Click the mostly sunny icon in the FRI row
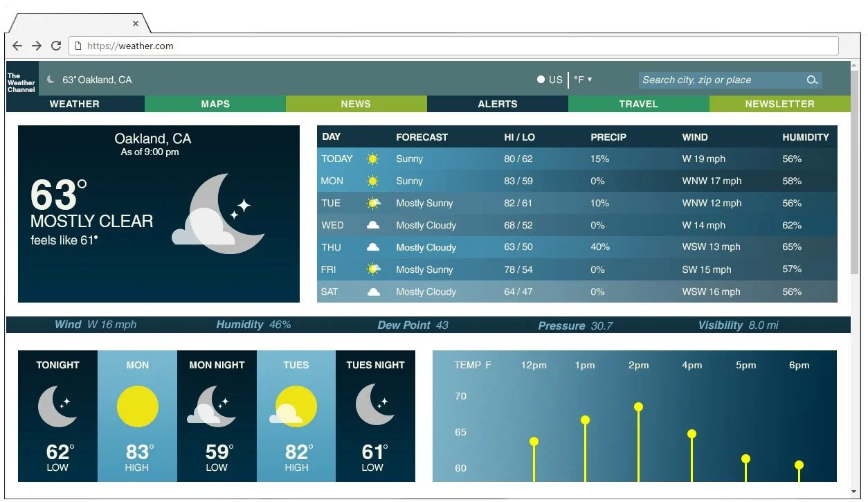 [x=373, y=269]
